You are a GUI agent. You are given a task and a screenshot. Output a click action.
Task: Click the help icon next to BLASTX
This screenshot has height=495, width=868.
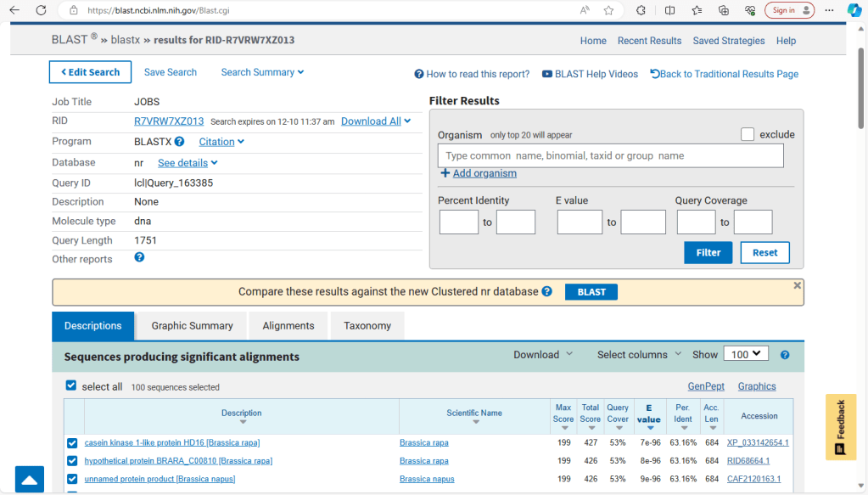[179, 142]
